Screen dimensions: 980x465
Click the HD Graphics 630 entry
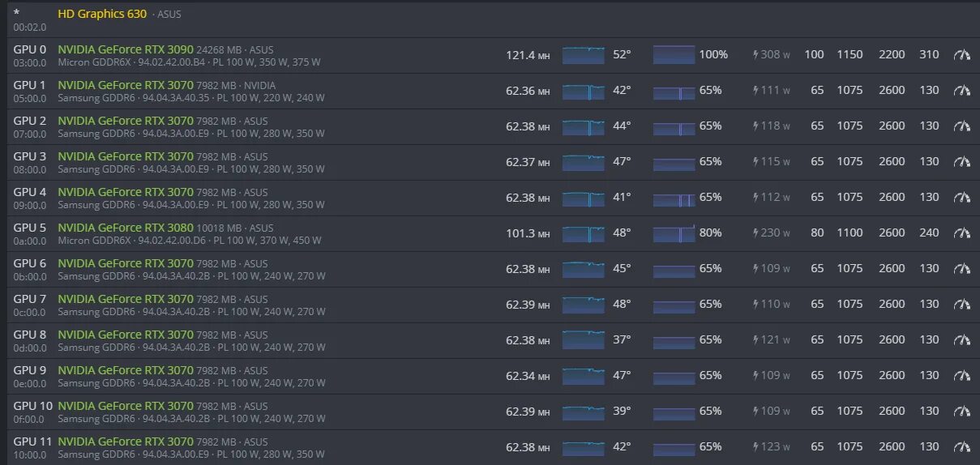103,14
